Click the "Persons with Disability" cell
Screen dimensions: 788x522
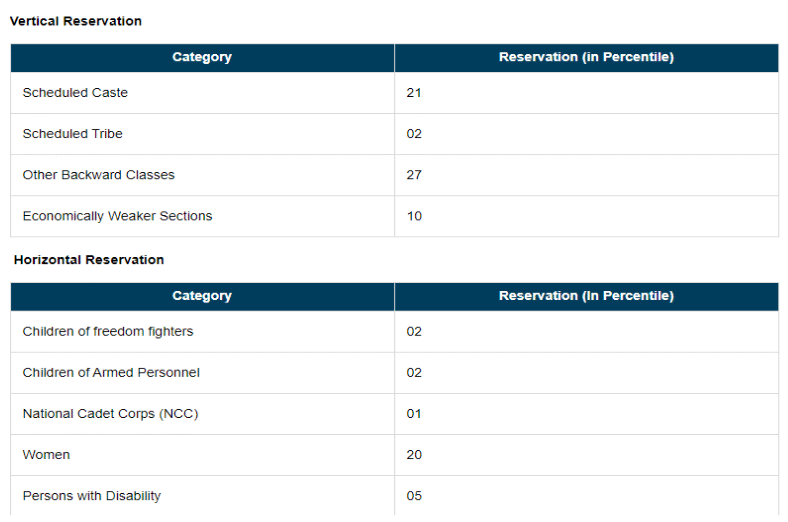tap(91, 496)
